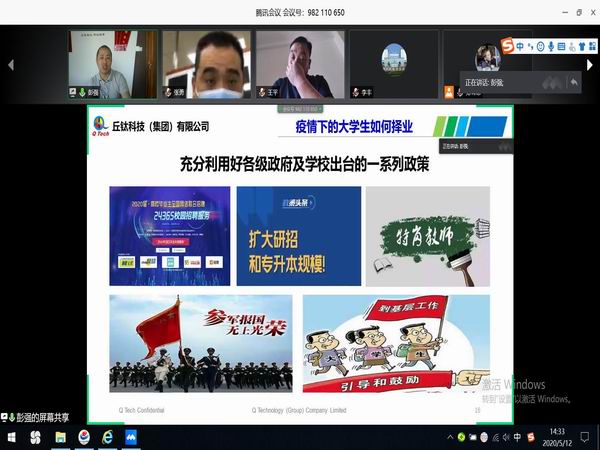Open the pinwheel app on taskbar
The height and width of the screenshot is (450, 600).
tap(36, 437)
